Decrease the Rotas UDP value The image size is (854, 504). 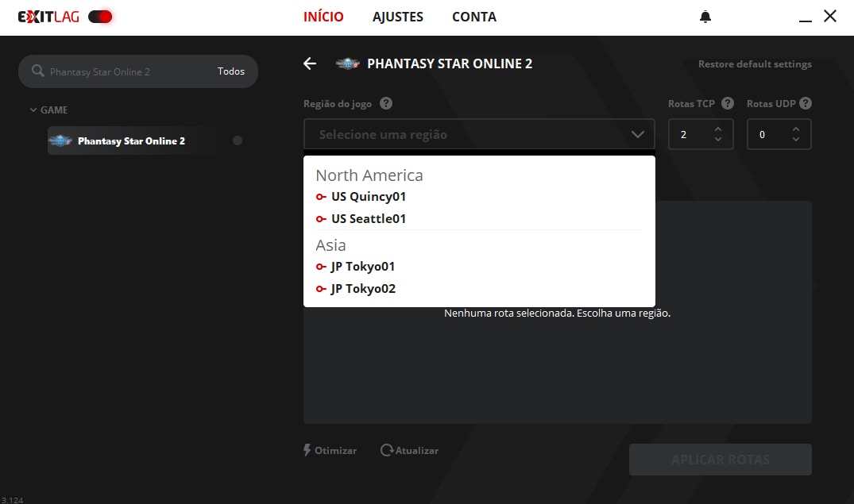796,140
